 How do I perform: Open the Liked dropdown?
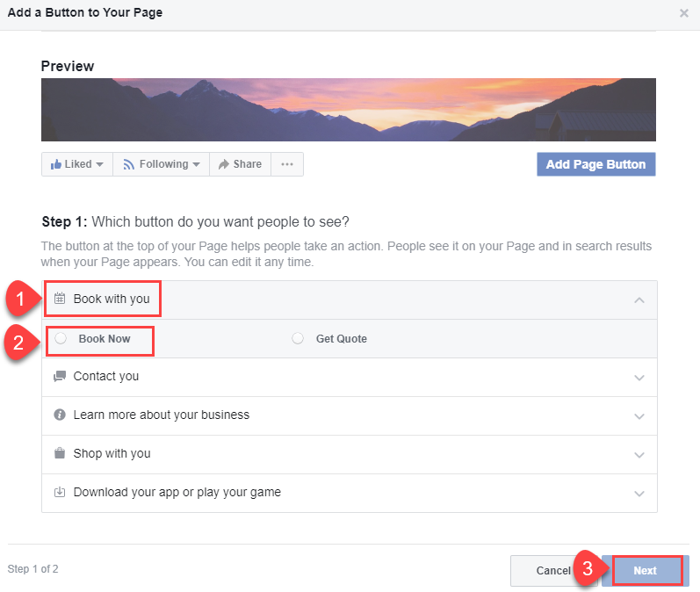(77, 164)
